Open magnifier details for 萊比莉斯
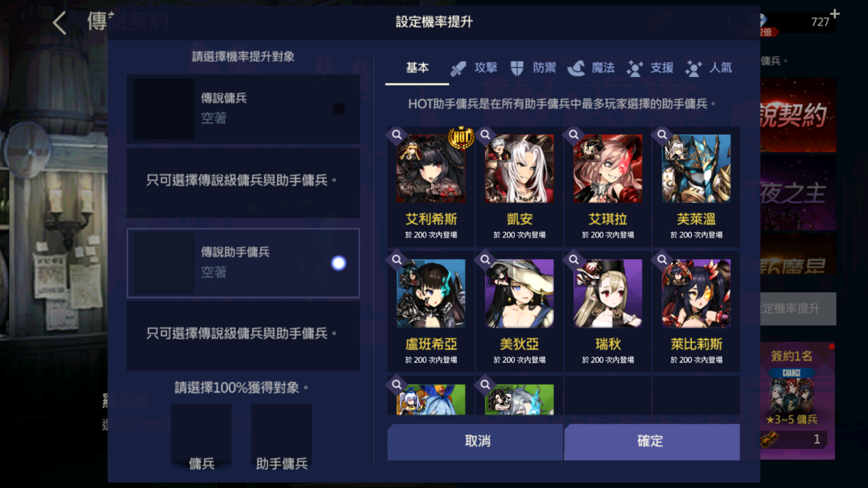 tap(662, 259)
